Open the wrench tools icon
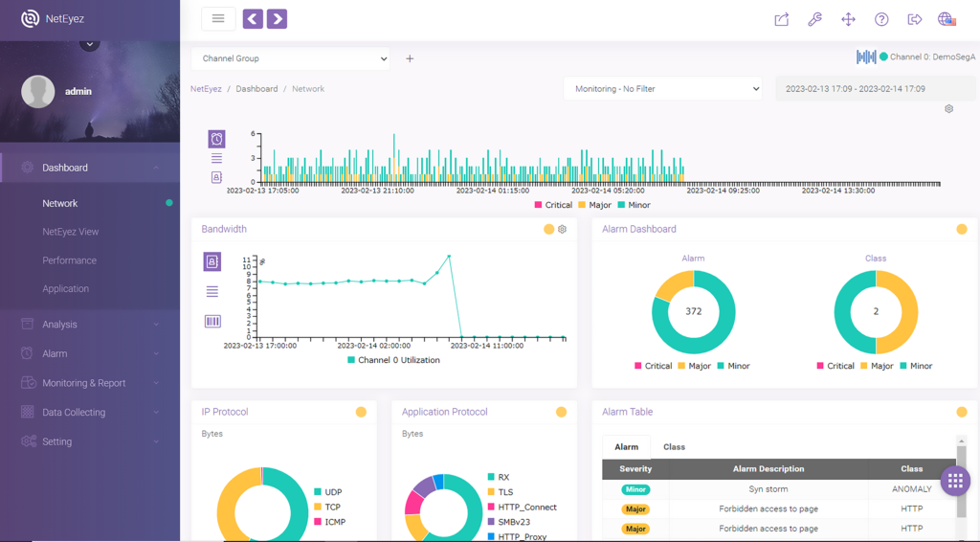The image size is (980, 542). (814, 19)
